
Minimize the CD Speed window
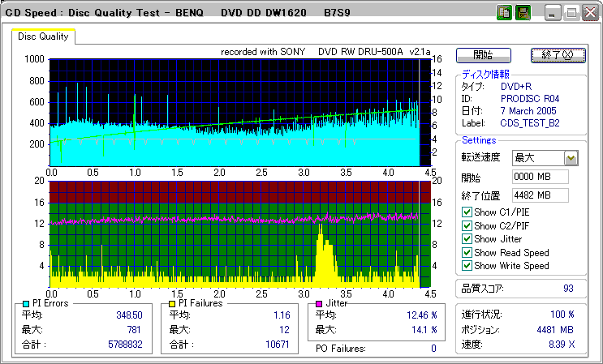(553, 13)
